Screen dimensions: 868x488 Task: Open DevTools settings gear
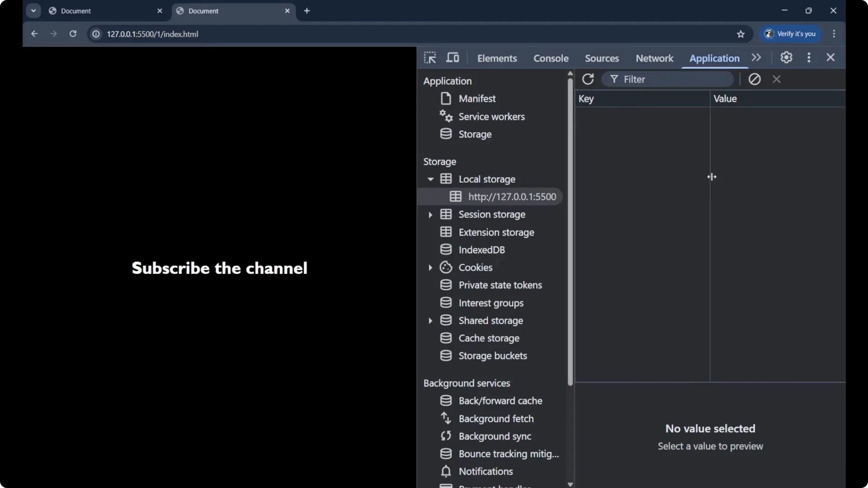(x=786, y=57)
